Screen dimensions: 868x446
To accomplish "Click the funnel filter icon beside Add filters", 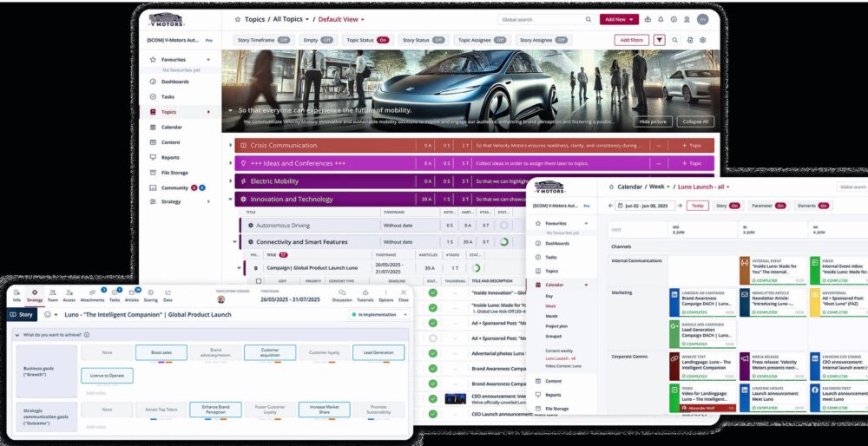I will pyautogui.click(x=660, y=40).
